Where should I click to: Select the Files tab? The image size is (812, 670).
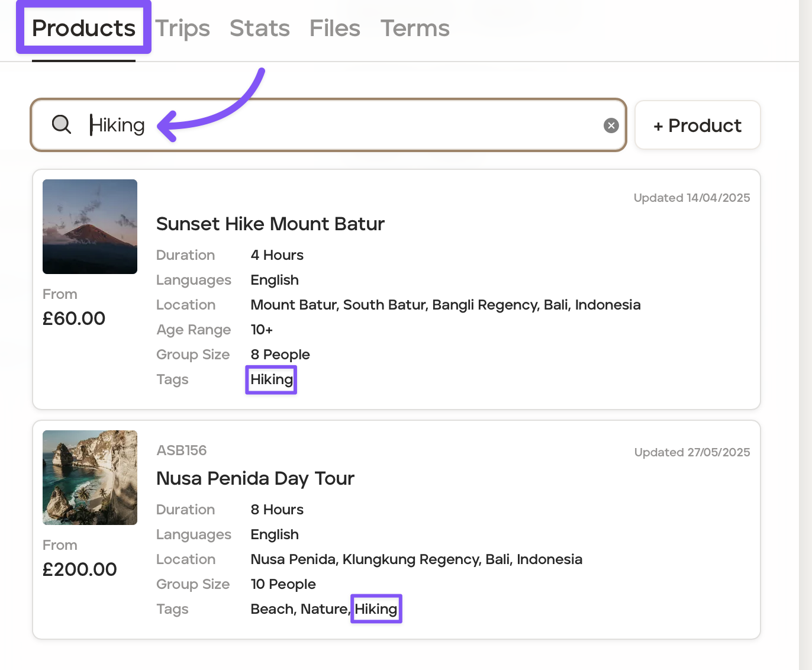(334, 28)
